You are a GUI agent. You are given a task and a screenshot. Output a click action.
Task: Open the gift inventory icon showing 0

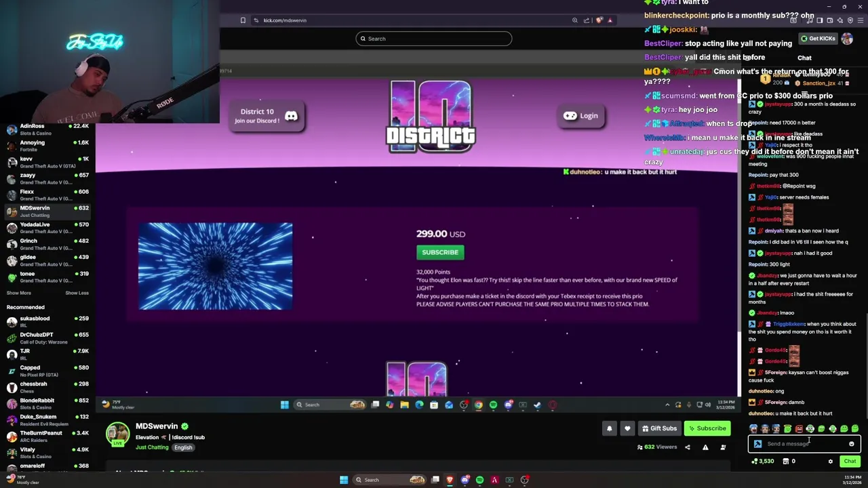pos(789,462)
